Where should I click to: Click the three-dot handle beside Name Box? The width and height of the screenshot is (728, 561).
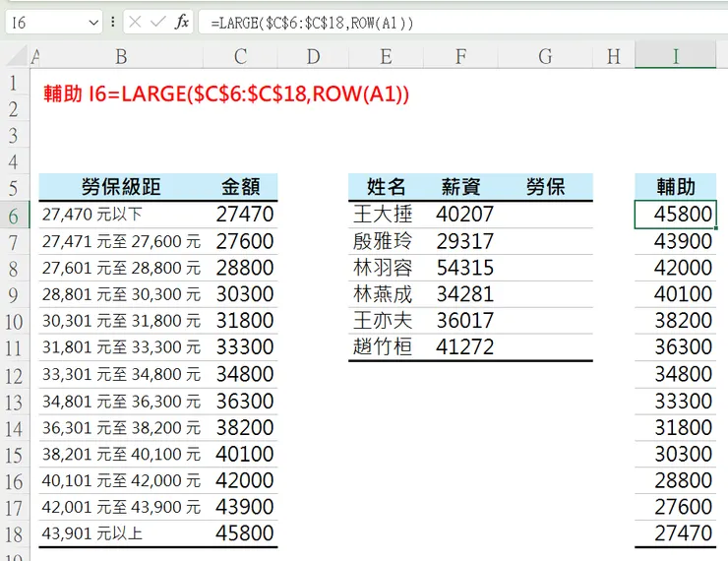(113, 22)
